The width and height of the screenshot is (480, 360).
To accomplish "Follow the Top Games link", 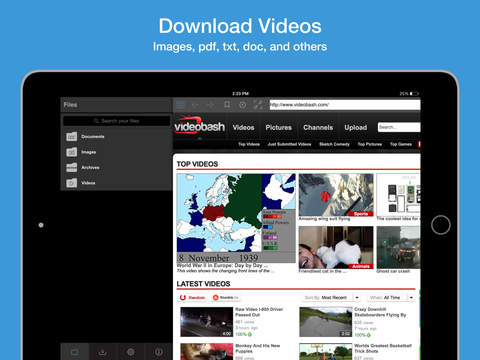I will pos(401,144).
